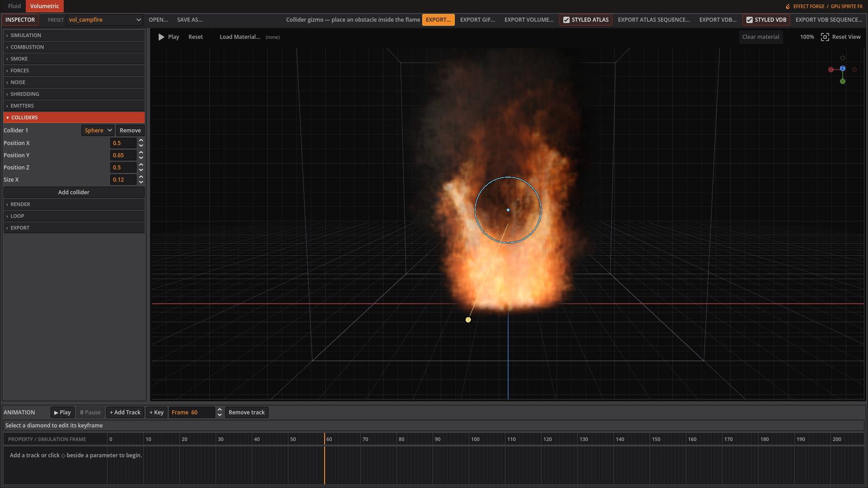Open the Save As menu item

click(x=190, y=20)
